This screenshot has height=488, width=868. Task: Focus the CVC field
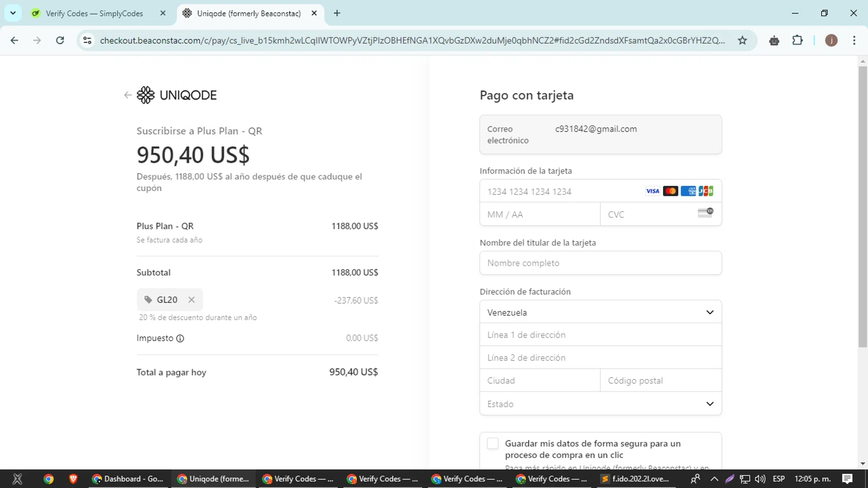(x=661, y=214)
